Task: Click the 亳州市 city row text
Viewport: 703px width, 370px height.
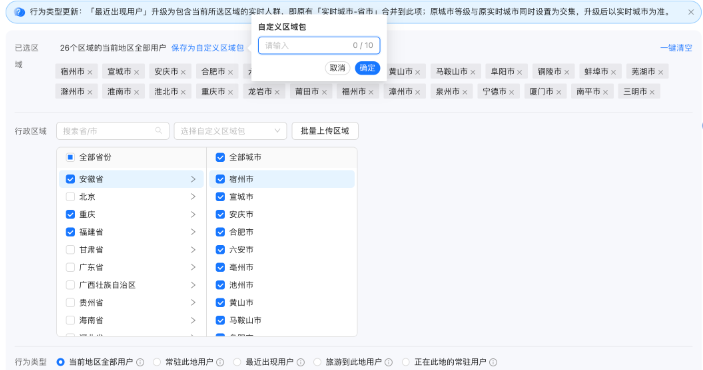Action: click(241, 267)
